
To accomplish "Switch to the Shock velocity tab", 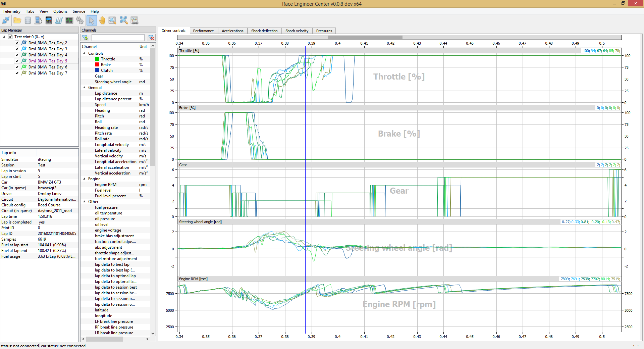I will 297,31.
